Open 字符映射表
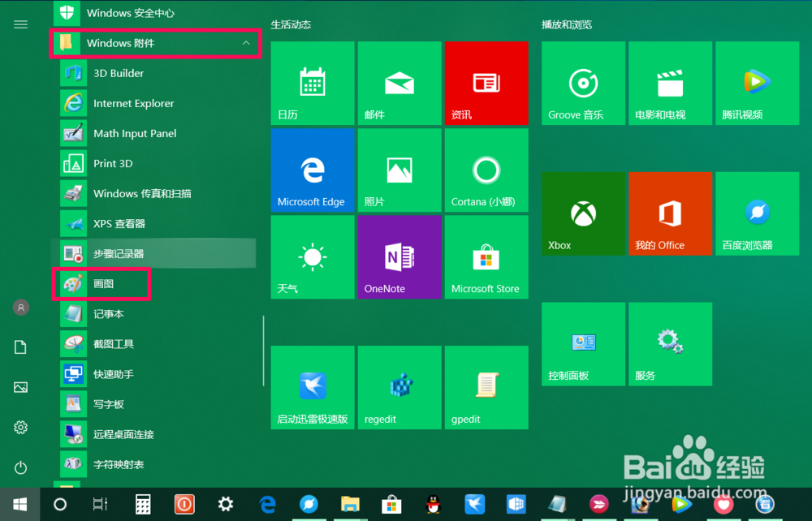 coord(155,464)
